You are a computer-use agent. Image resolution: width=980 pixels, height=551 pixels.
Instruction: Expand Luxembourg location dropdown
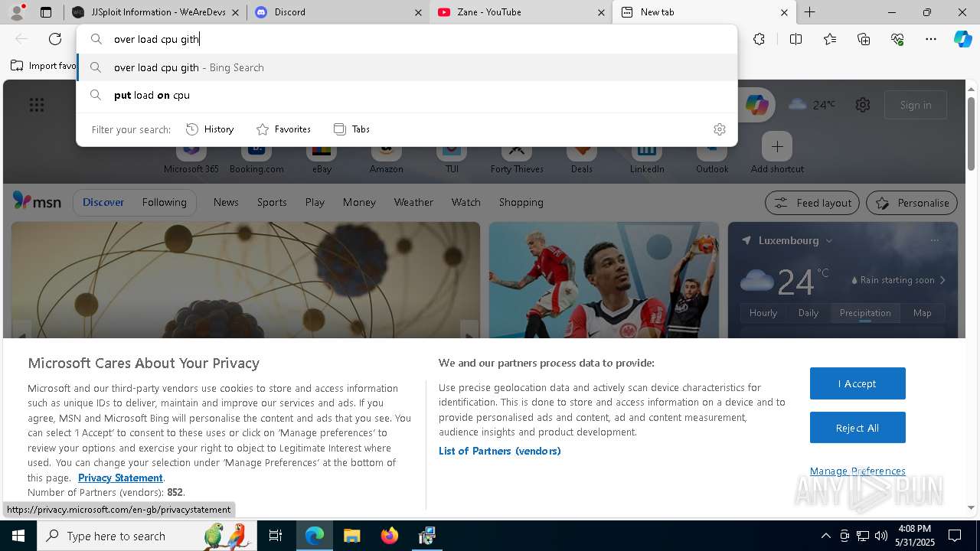click(x=828, y=240)
